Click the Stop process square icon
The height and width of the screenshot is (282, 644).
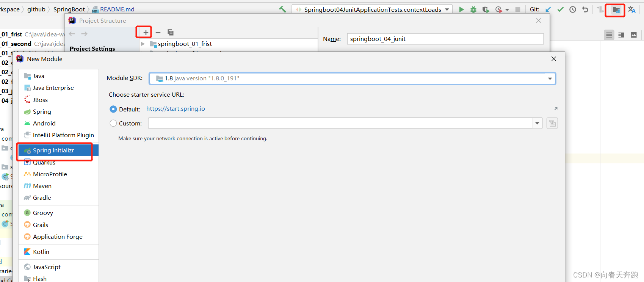click(518, 9)
